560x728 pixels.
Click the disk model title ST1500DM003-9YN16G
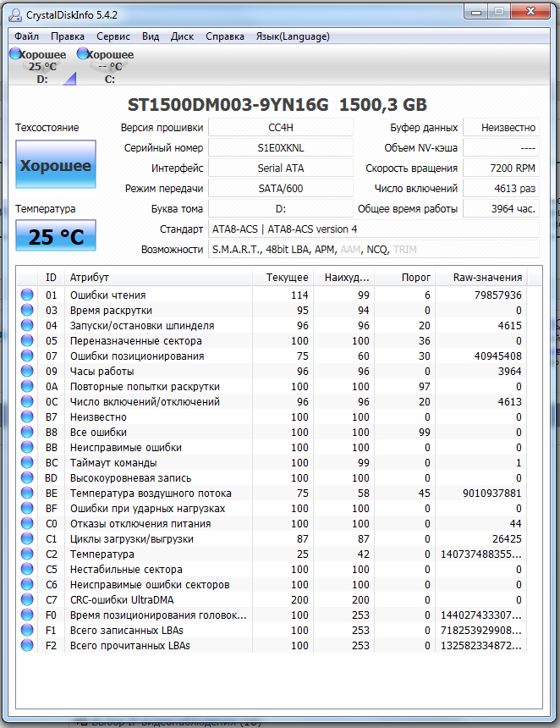pyautogui.click(x=228, y=105)
